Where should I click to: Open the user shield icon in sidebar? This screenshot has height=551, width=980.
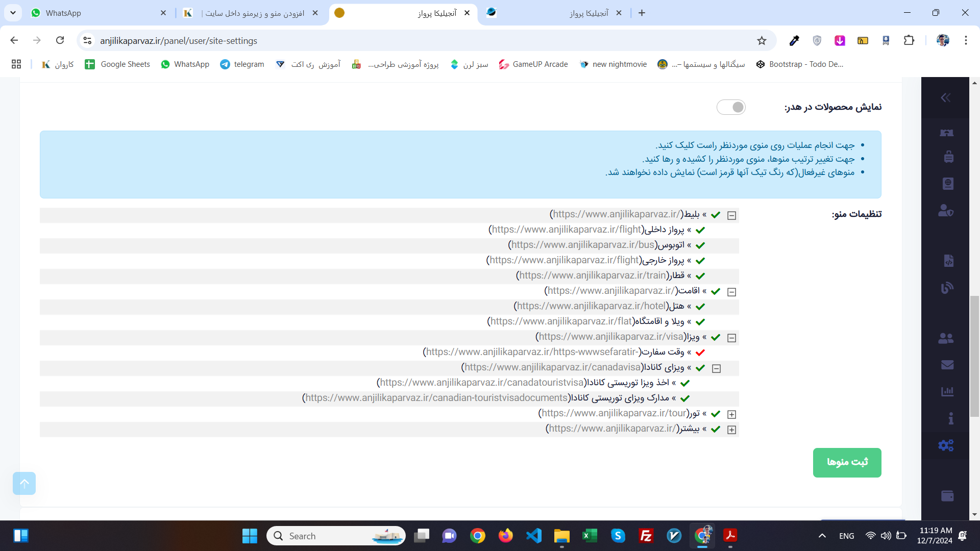[946, 210]
